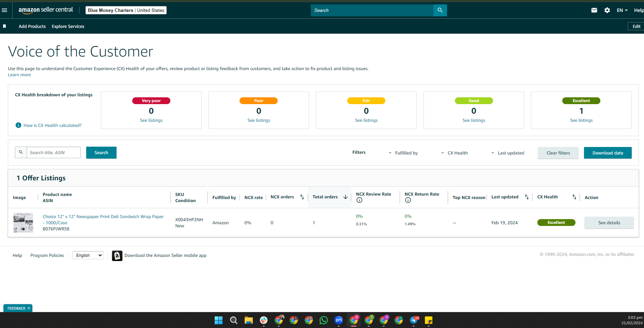Click NCX Return Rate info icon

tap(408, 200)
